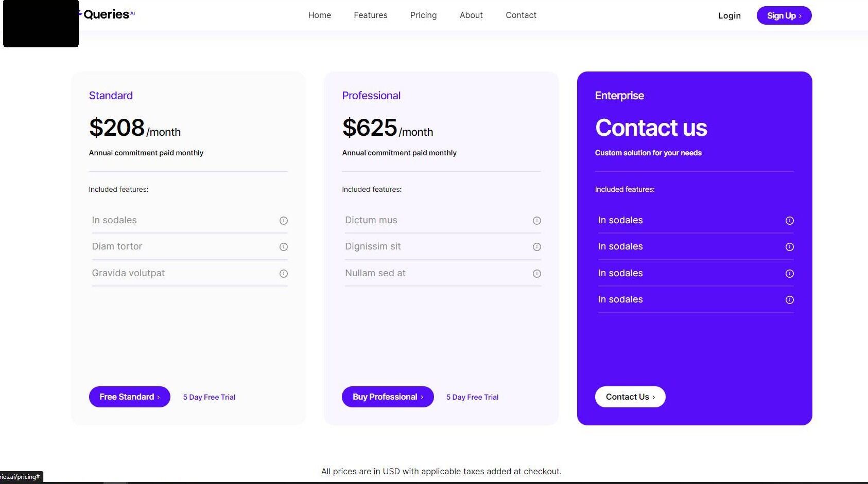
Task: Click info icon on first Enterprise feature
Action: coord(789,221)
